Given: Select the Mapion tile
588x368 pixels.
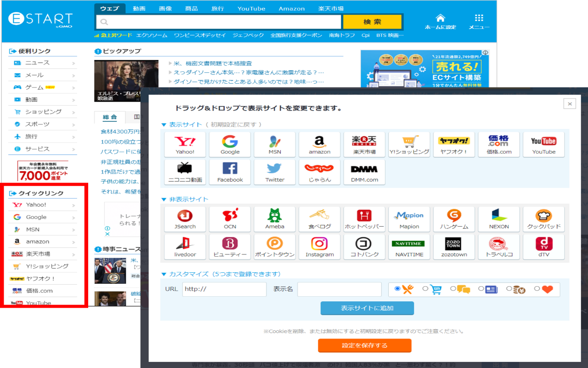Looking at the screenshot, I should [409, 219].
